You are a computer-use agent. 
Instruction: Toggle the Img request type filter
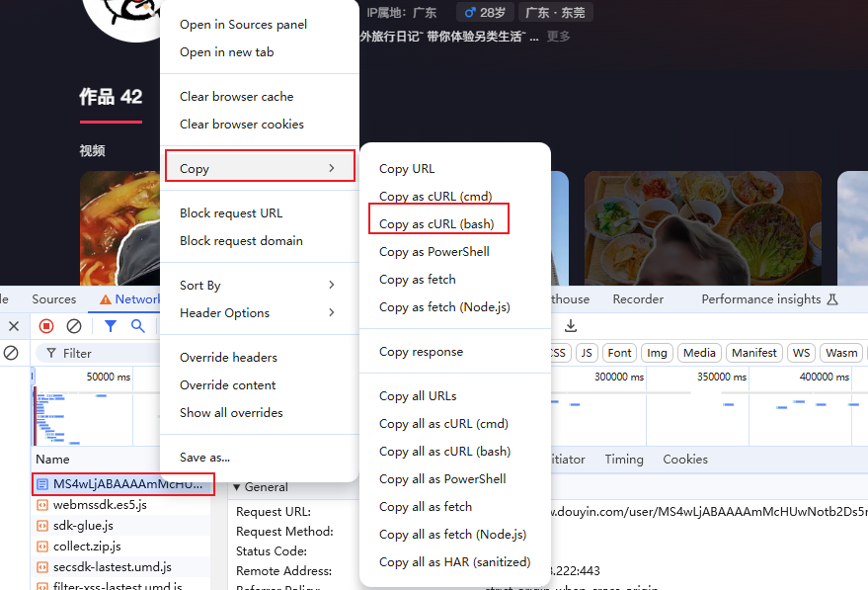coord(656,353)
